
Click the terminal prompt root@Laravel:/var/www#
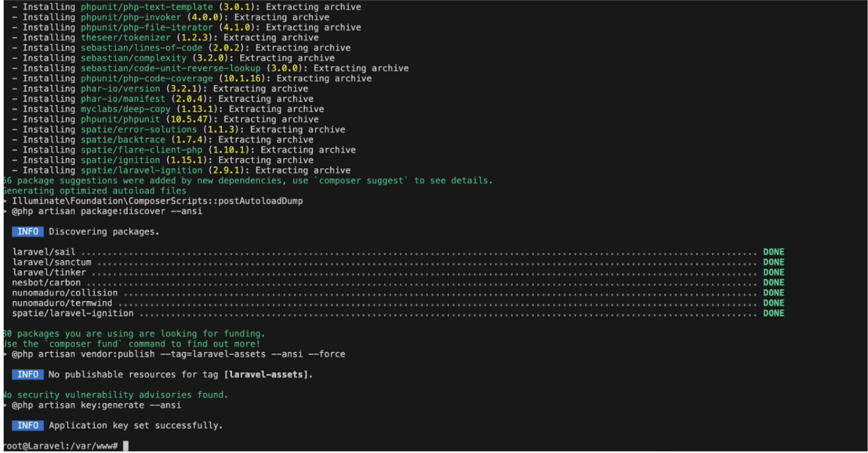[60, 446]
